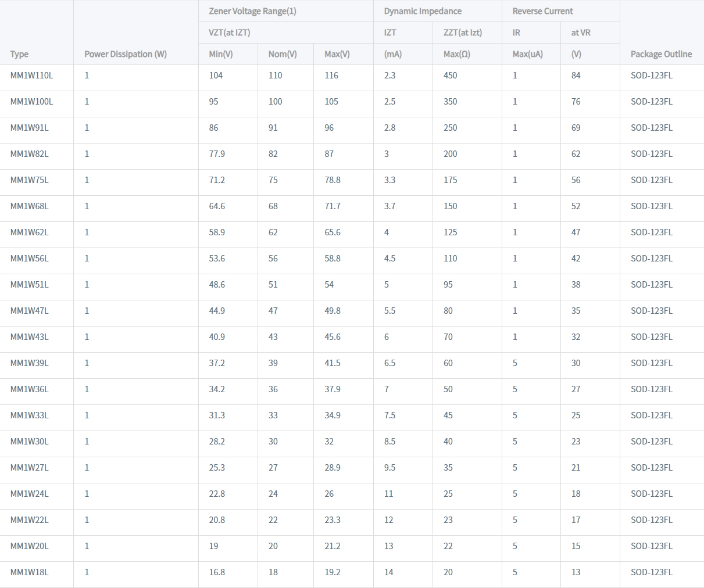Viewport: 704px width, 588px height.
Task: Open the MM1W36L part type
Action: pos(30,389)
